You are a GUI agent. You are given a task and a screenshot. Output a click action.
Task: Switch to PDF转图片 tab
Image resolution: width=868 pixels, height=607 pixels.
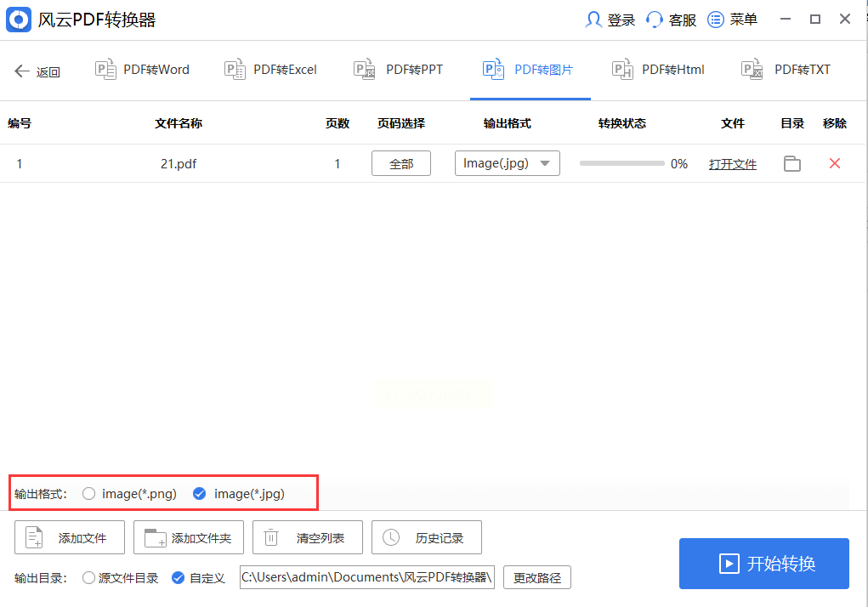point(530,70)
